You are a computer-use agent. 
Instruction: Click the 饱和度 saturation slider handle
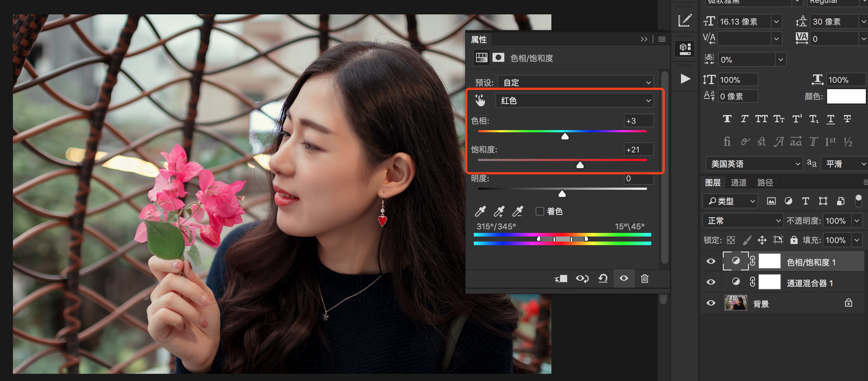(x=580, y=165)
